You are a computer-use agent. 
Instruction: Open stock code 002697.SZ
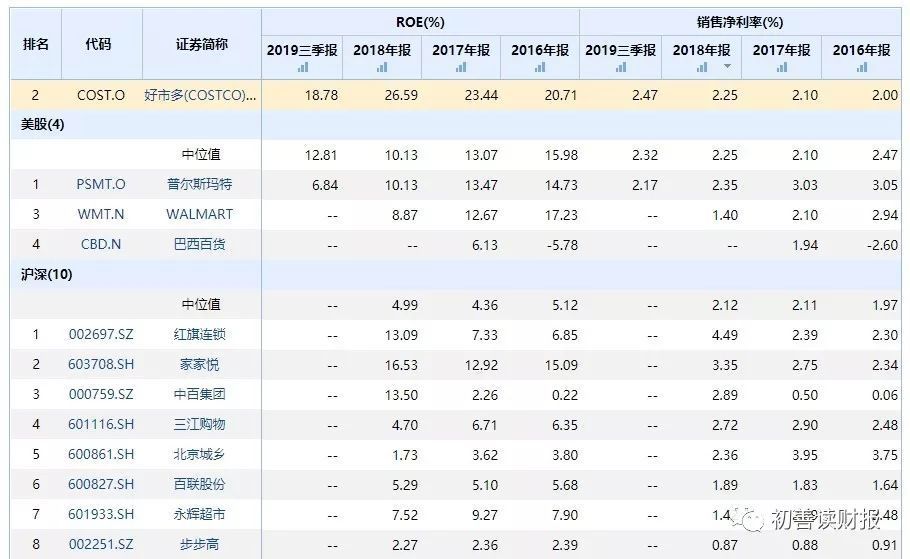click(x=101, y=334)
